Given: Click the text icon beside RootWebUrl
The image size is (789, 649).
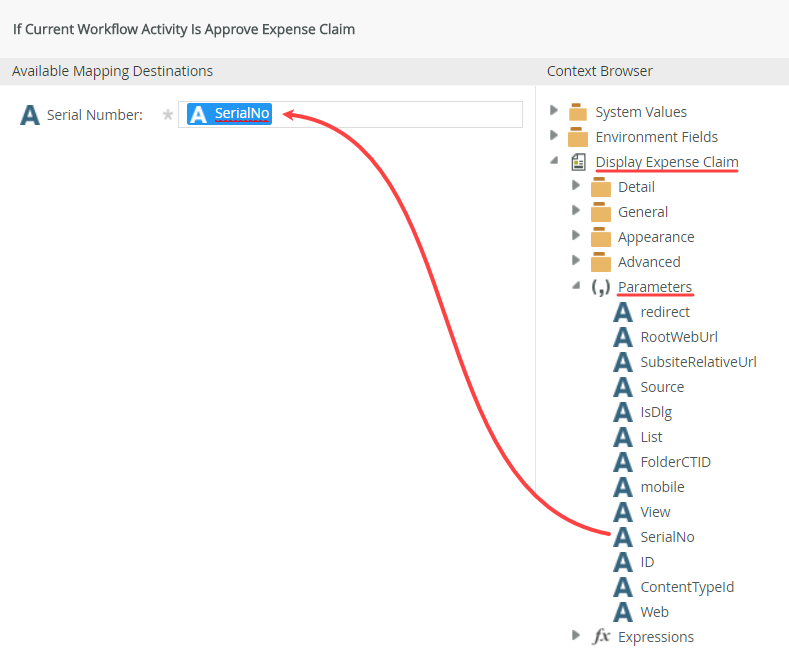Looking at the screenshot, I should 622,337.
